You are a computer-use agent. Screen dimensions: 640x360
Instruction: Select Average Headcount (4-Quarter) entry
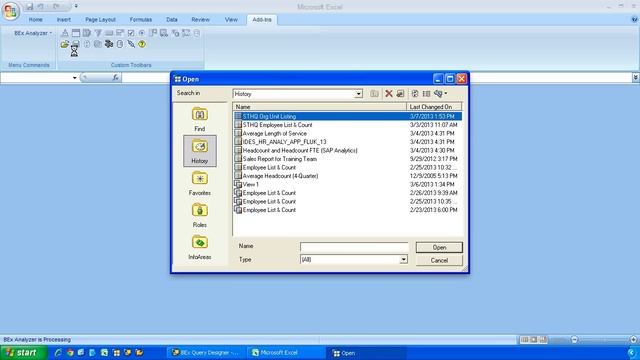pyautogui.click(x=348, y=176)
